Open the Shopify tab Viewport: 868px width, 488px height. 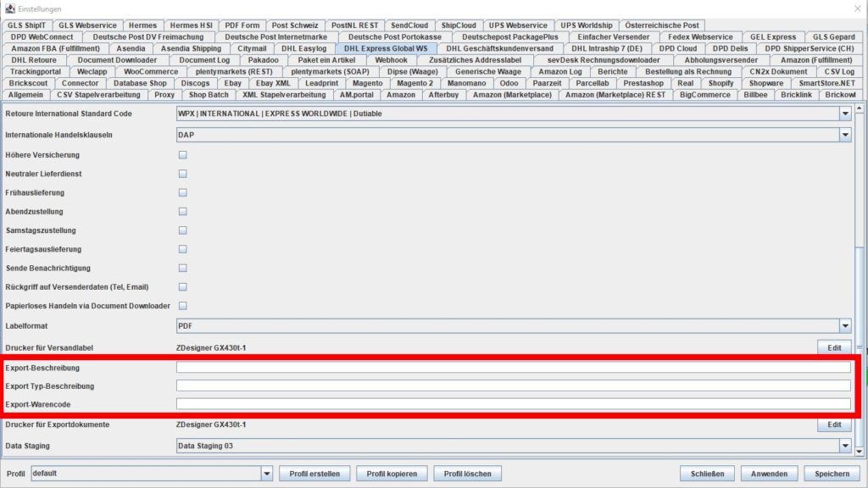pyautogui.click(x=721, y=83)
